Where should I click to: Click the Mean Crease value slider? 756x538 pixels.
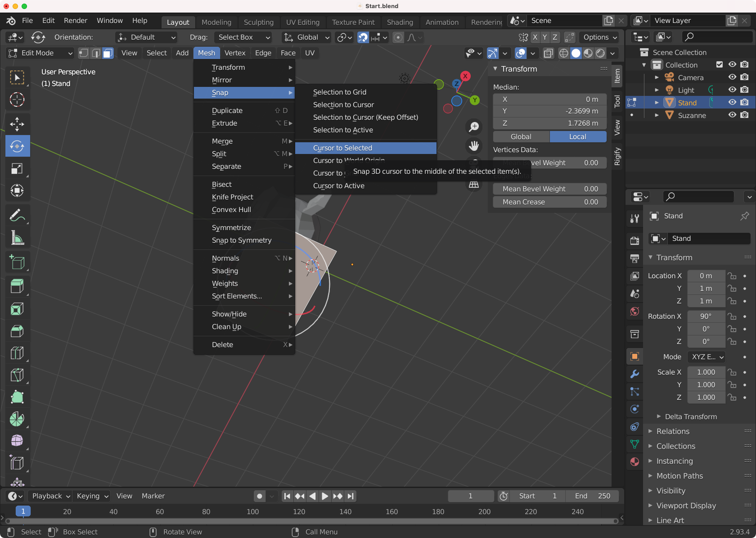tap(549, 202)
